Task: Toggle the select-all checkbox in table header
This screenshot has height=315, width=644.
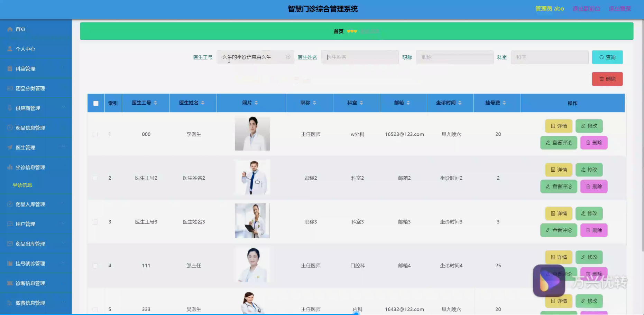Action: pyautogui.click(x=96, y=103)
